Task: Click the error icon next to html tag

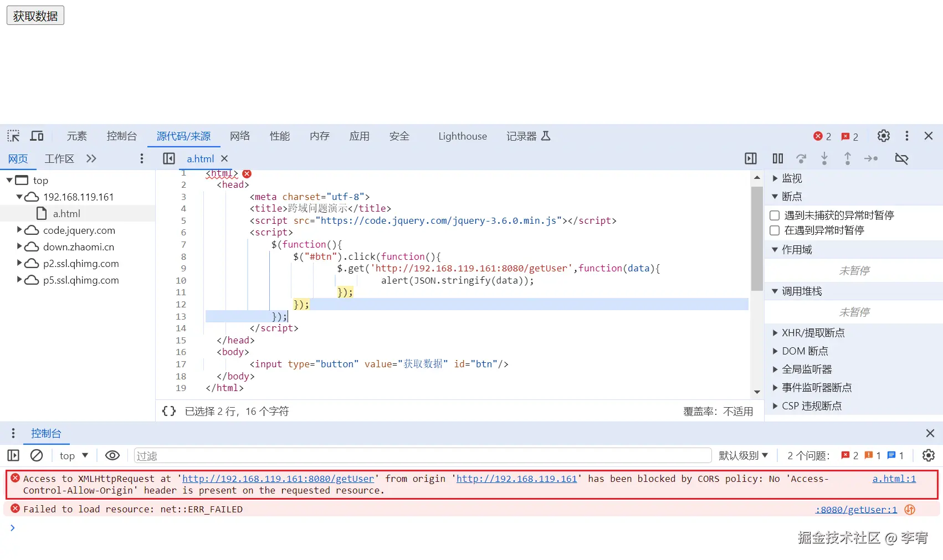Action: (247, 174)
